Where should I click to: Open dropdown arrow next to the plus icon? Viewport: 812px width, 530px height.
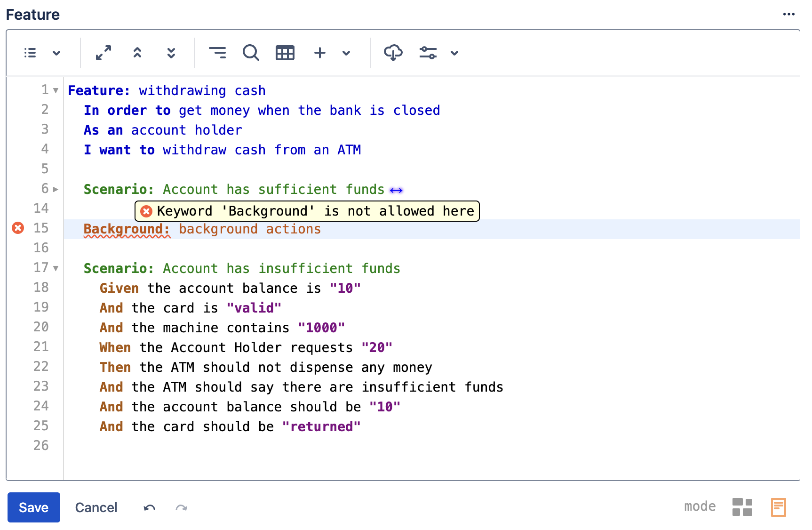(x=346, y=53)
